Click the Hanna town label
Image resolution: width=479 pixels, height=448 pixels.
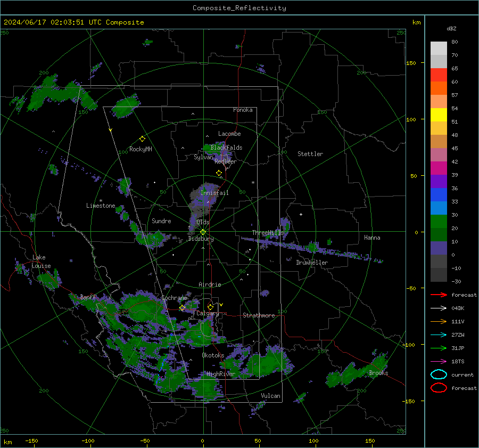372,238
